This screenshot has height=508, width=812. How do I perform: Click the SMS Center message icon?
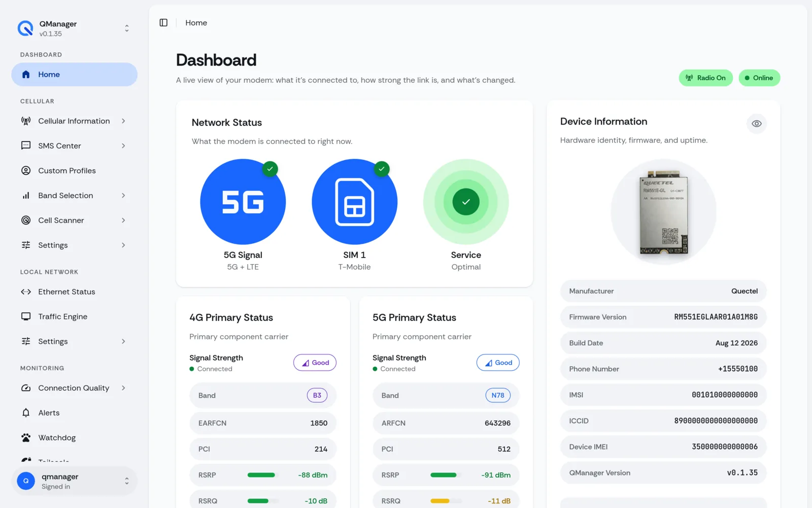tap(26, 146)
